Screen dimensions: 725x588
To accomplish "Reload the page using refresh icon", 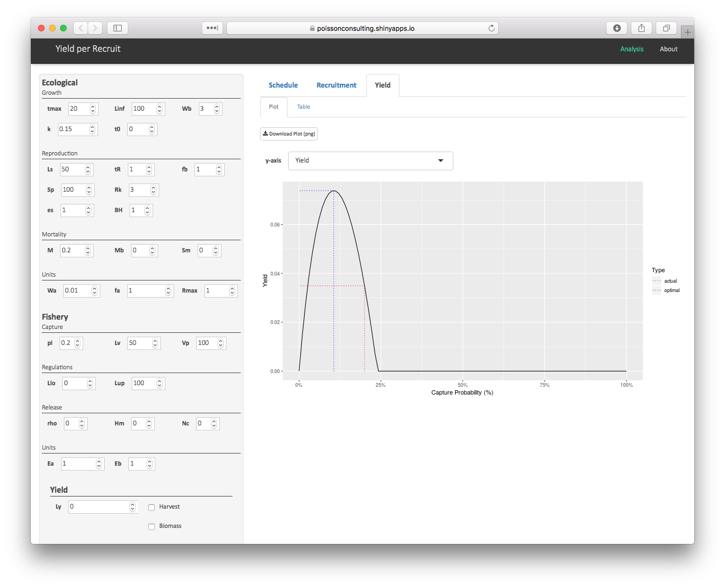I will click(x=491, y=28).
